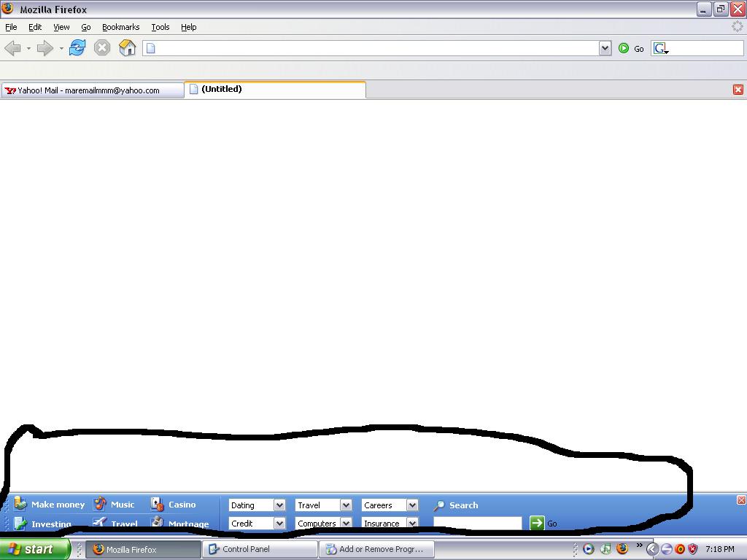Click the Make money toolbar icon
The height and width of the screenshot is (560, 747).
[x=20, y=503]
